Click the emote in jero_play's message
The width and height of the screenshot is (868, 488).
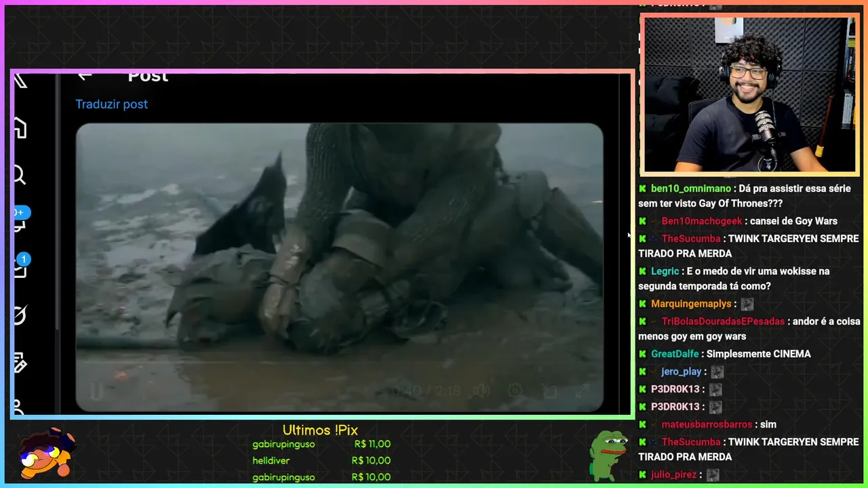(717, 372)
